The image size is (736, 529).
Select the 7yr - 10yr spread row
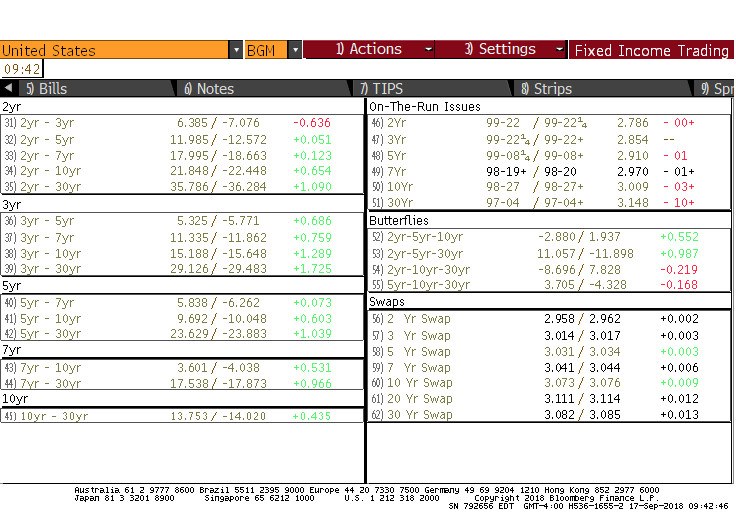[x=182, y=368]
